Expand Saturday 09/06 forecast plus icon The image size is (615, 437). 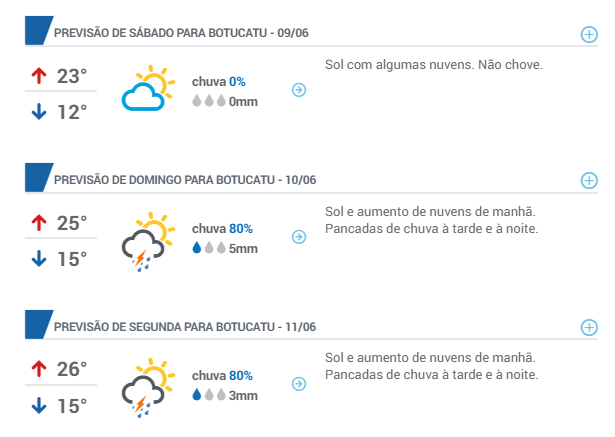pyautogui.click(x=589, y=34)
